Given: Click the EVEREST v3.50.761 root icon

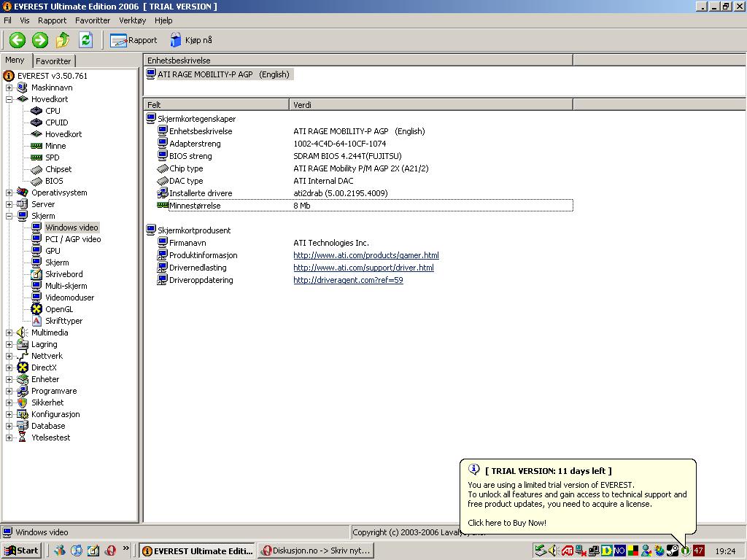Looking at the screenshot, I should click(x=9, y=76).
